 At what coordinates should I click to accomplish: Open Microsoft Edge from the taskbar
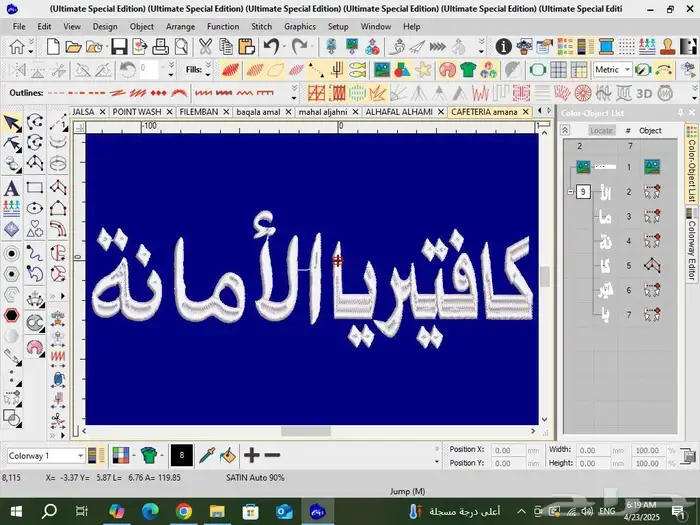[x=150, y=511]
